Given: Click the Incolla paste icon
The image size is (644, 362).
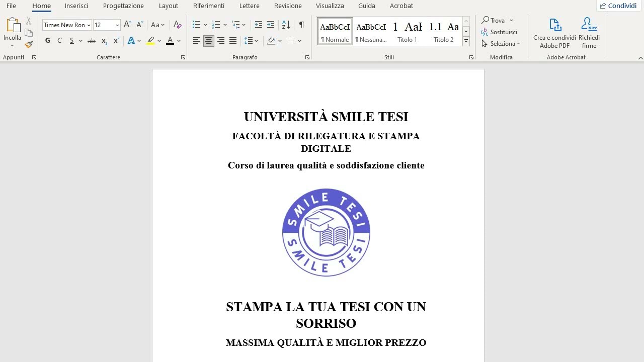Looking at the screenshot, I should point(12,25).
